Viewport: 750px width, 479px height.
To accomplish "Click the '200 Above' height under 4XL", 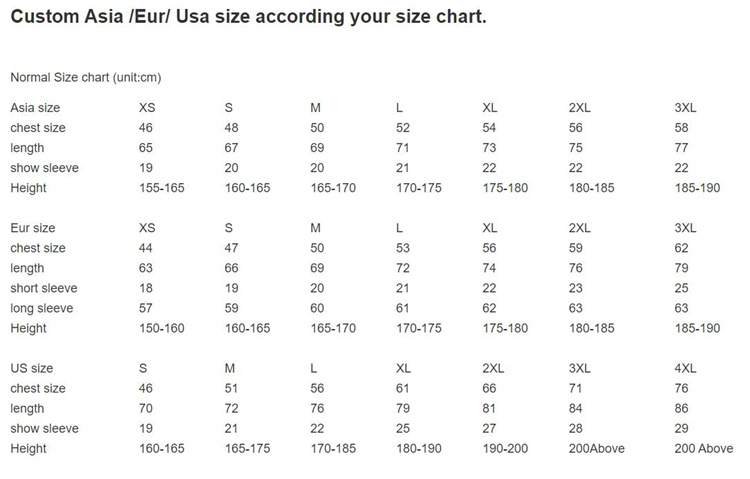I will click(703, 449).
